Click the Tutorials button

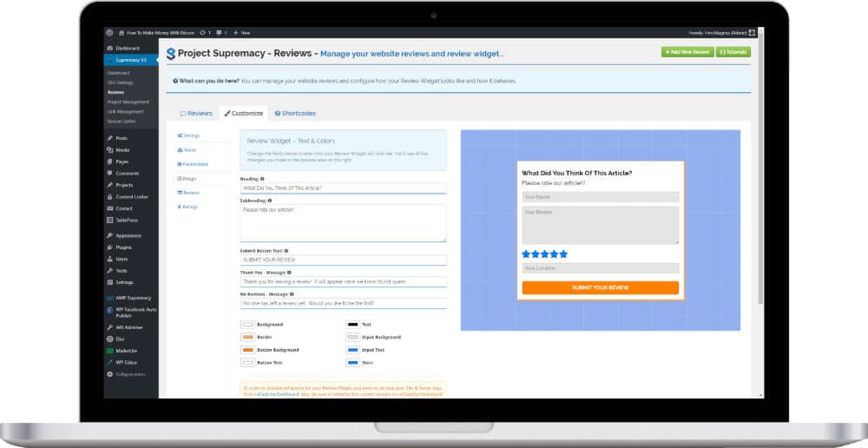[x=733, y=52]
